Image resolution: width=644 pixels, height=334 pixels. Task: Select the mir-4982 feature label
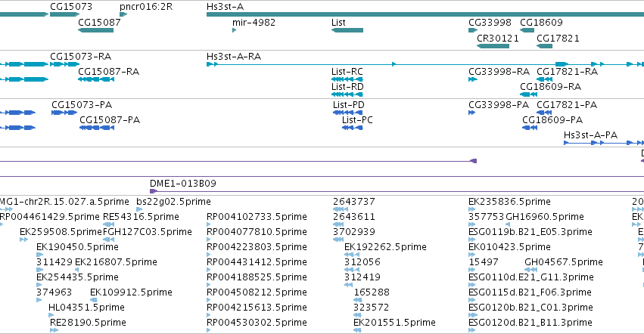click(x=254, y=22)
